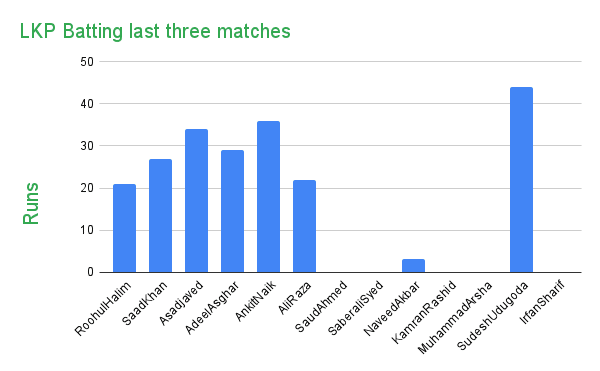Click the AliRaza bar
Viewport: 600px width, 371px height.
coord(305,226)
